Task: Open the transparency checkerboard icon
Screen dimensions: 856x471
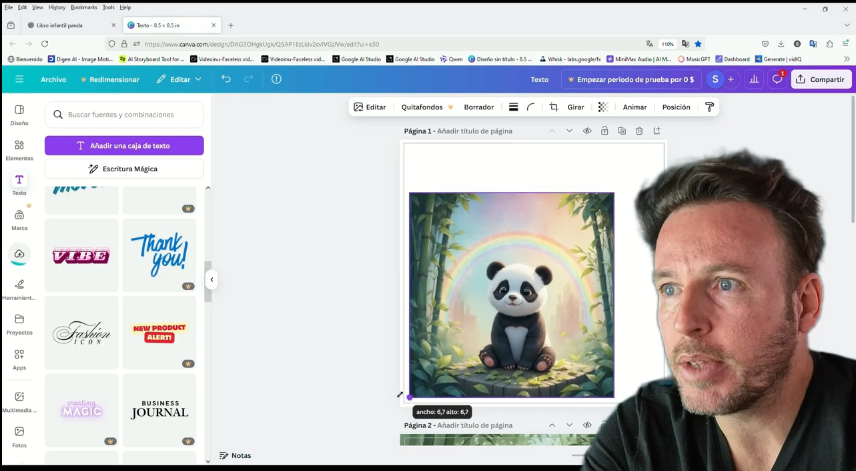Action: [x=603, y=107]
